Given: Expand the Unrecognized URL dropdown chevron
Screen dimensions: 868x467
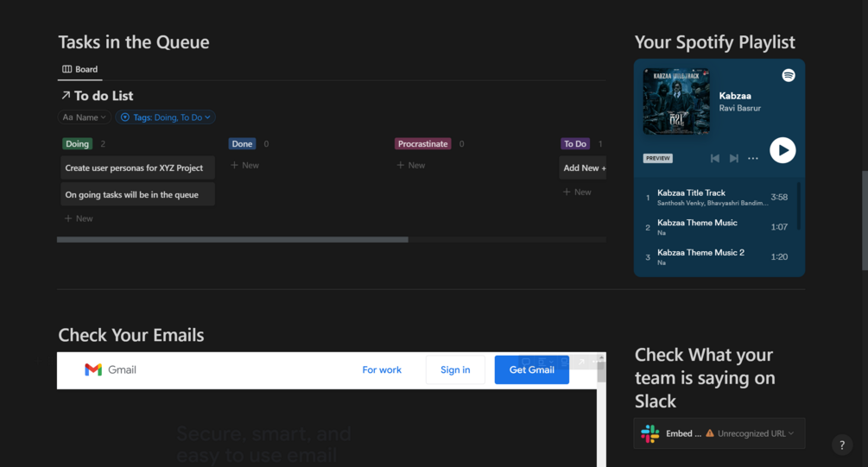Looking at the screenshot, I should coord(791,433).
